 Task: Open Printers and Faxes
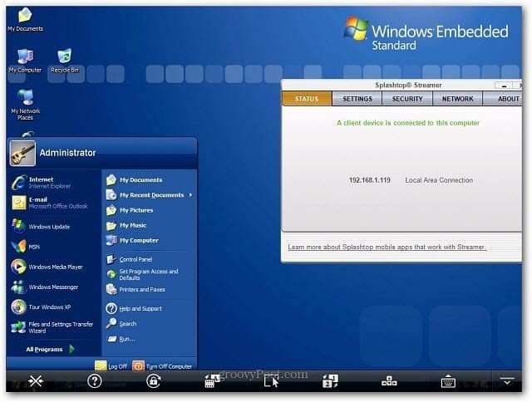[x=135, y=290]
